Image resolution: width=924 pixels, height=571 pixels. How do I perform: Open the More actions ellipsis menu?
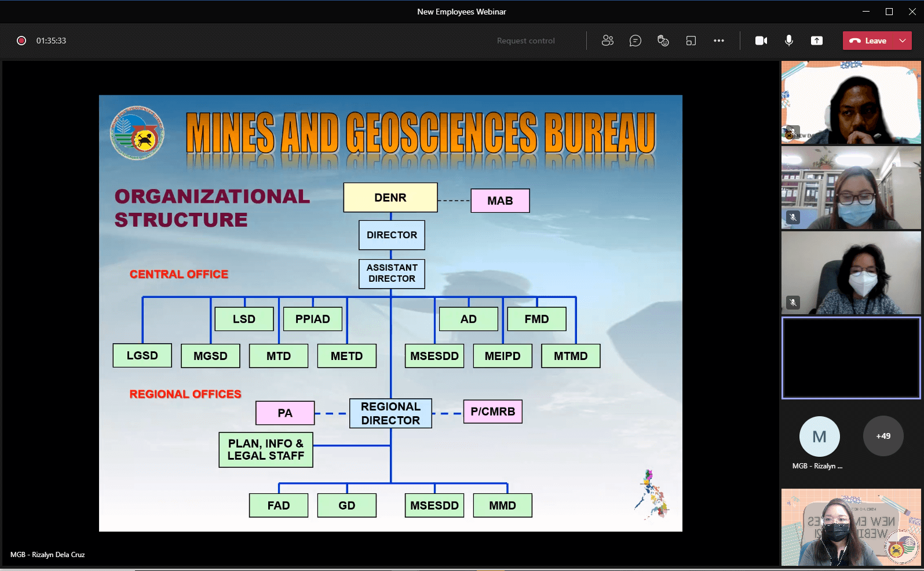(719, 41)
